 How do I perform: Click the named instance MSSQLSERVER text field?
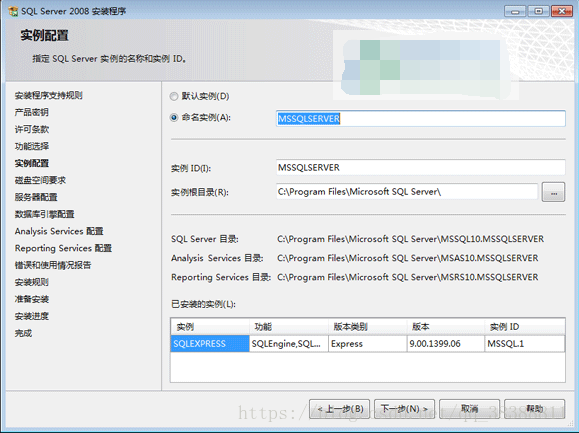[421, 118]
